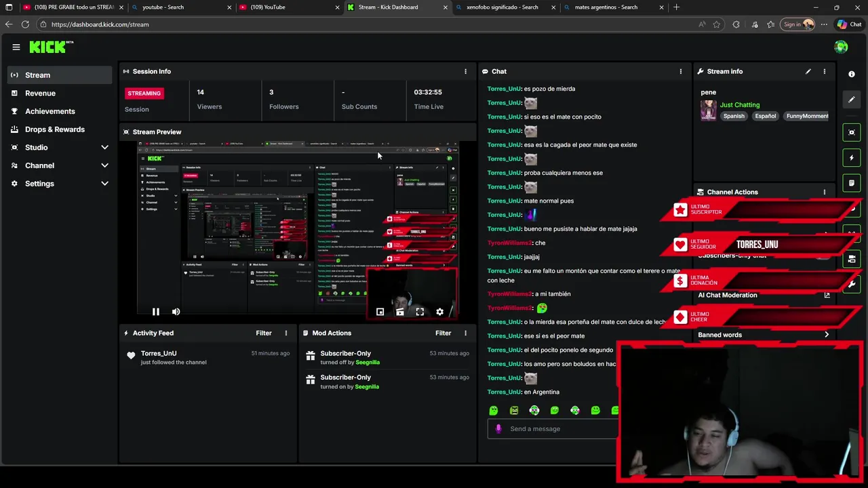Go to Drops & Rewards in sidebar
Viewport: 868px width, 488px height.
60,129
